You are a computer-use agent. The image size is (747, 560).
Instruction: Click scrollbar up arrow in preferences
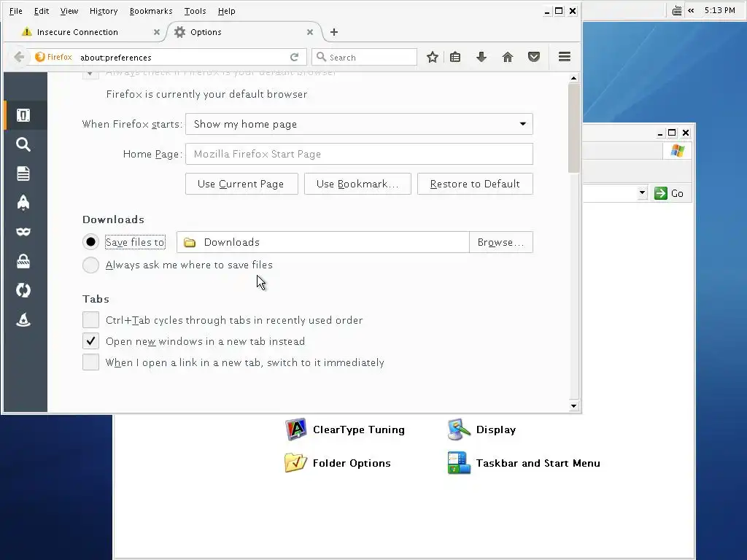coord(573,78)
